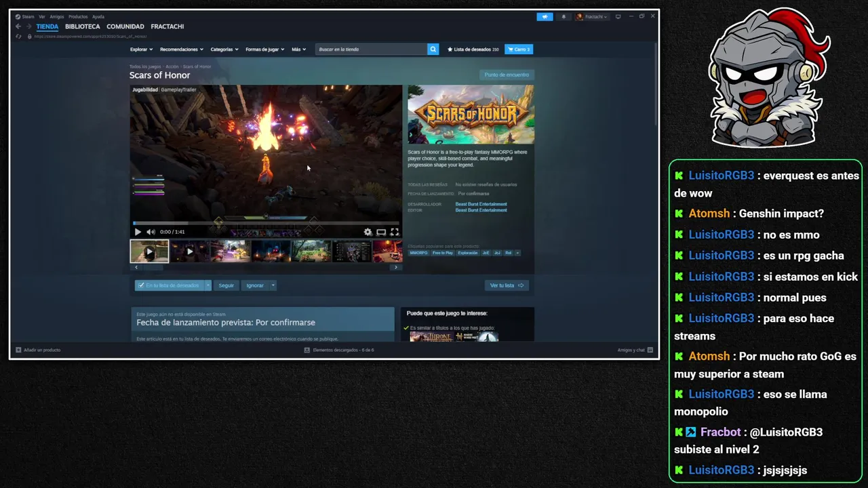Screen dimensions: 868x488
Task: Open Lista de deseados wishlist link
Action: coord(473,49)
